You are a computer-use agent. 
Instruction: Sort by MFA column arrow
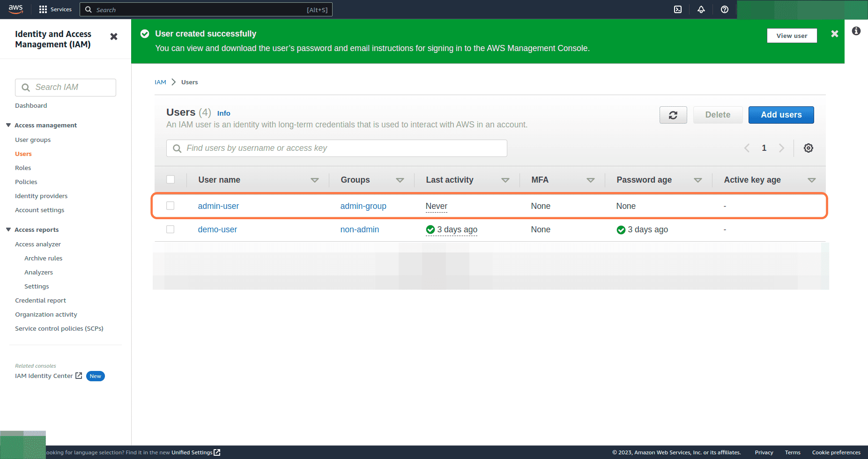tap(591, 180)
